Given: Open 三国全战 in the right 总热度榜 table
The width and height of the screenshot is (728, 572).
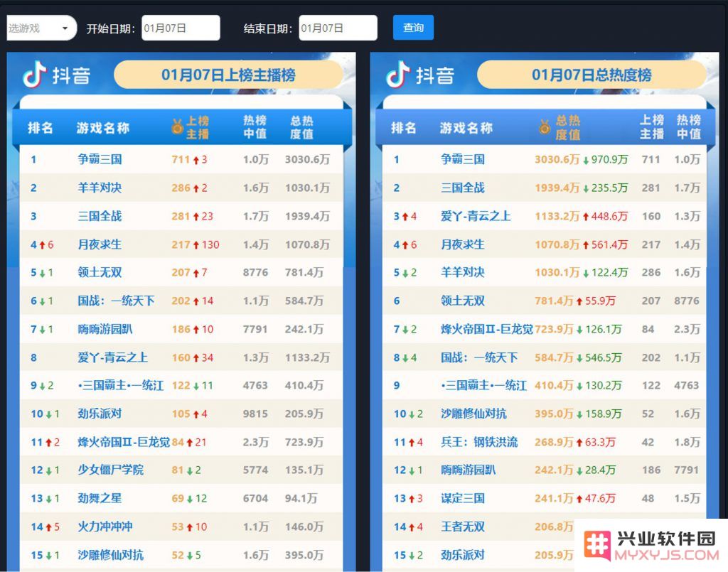Looking at the screenshot, I should click(463, 188).
